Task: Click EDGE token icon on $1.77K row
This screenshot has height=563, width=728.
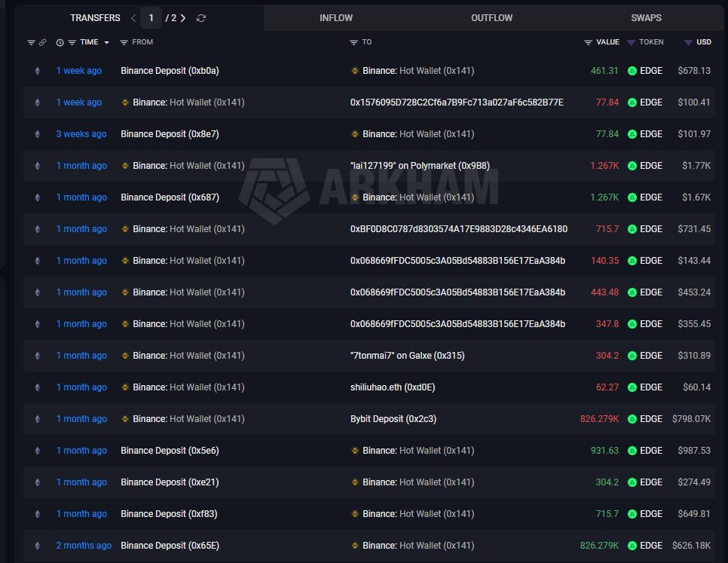Action: coord(632,166)
